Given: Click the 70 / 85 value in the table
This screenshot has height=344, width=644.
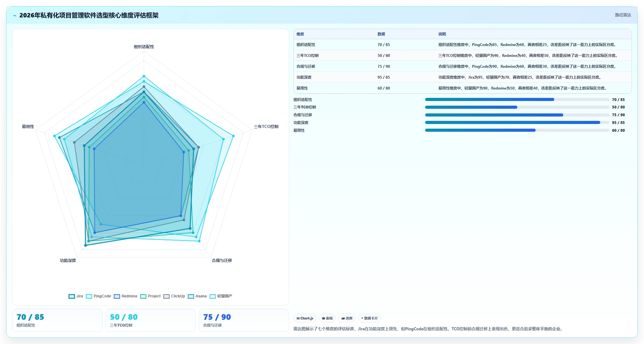Looking at the screenshot, I should [384, 45].
